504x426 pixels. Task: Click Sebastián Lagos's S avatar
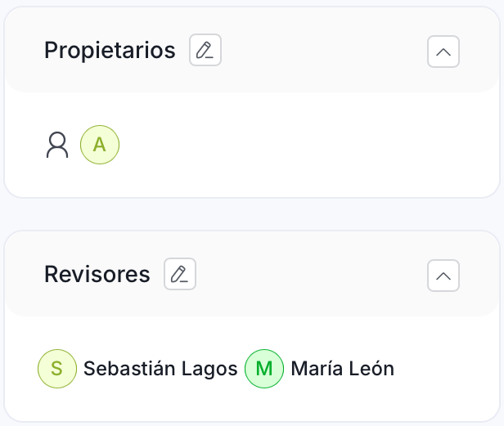(x=57, y=369)
